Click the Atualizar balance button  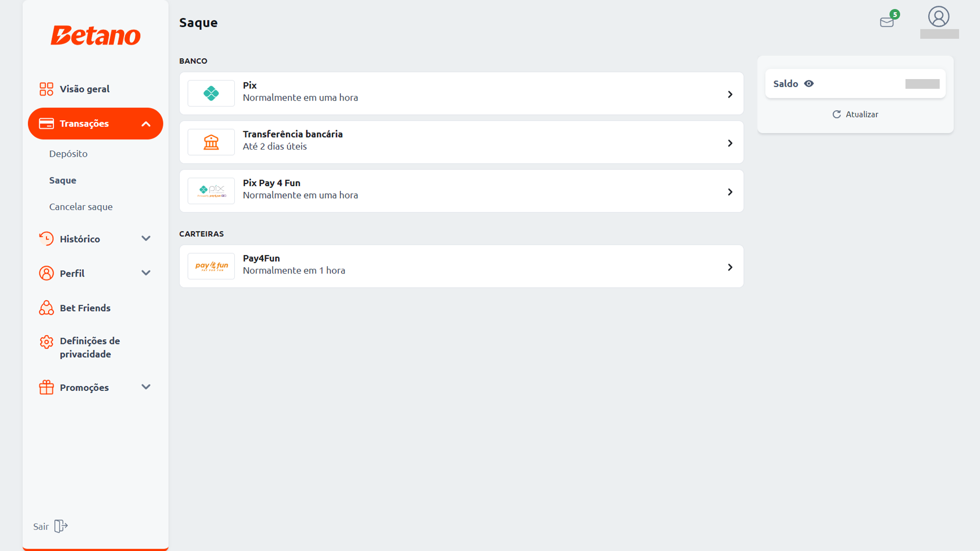855,114
